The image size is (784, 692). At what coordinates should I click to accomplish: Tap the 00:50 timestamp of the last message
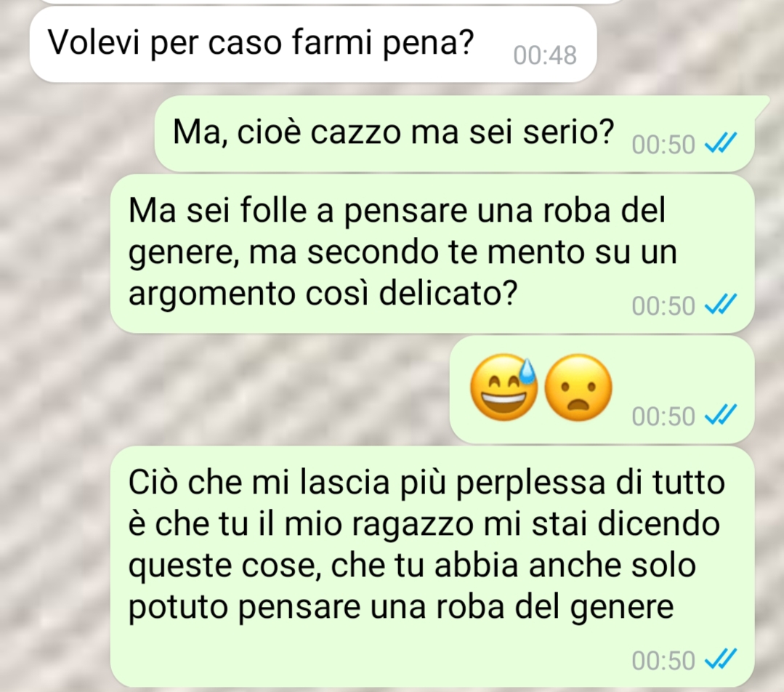(x=663, y=661)
